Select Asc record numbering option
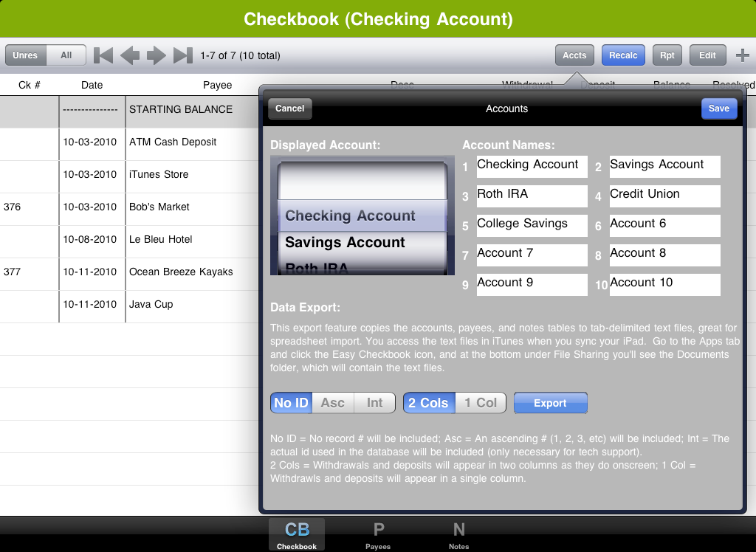 333,402
